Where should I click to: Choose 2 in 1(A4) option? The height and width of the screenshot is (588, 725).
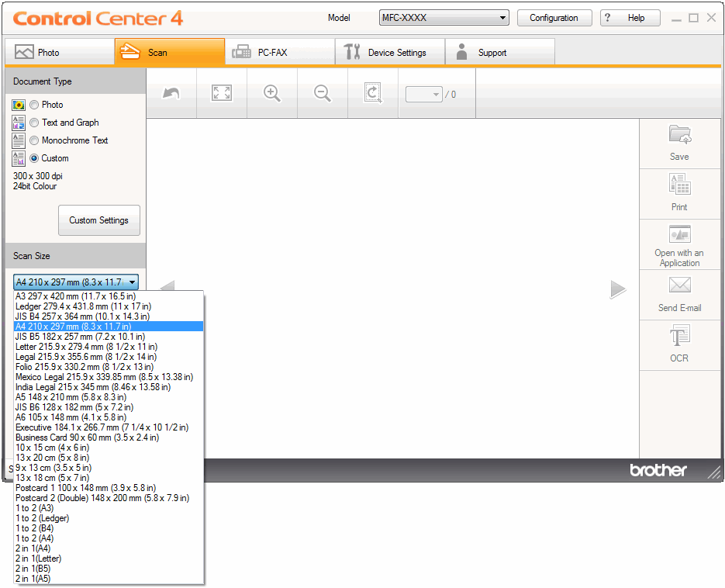[x=109, y=548]
